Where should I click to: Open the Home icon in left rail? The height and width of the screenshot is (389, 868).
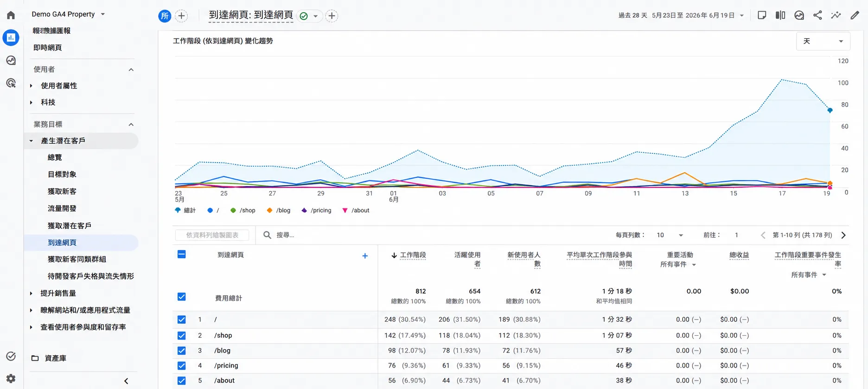(11, 15)
